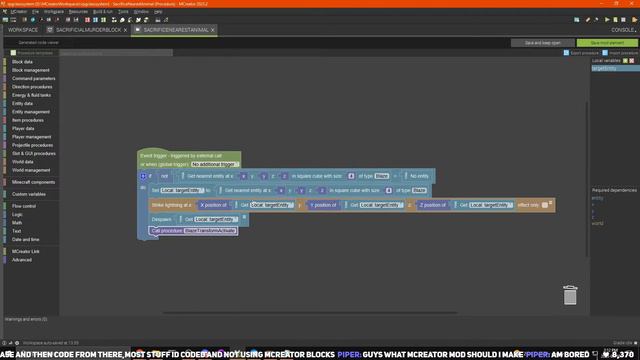Open the Generated code viewer

(x=38, y=42)
